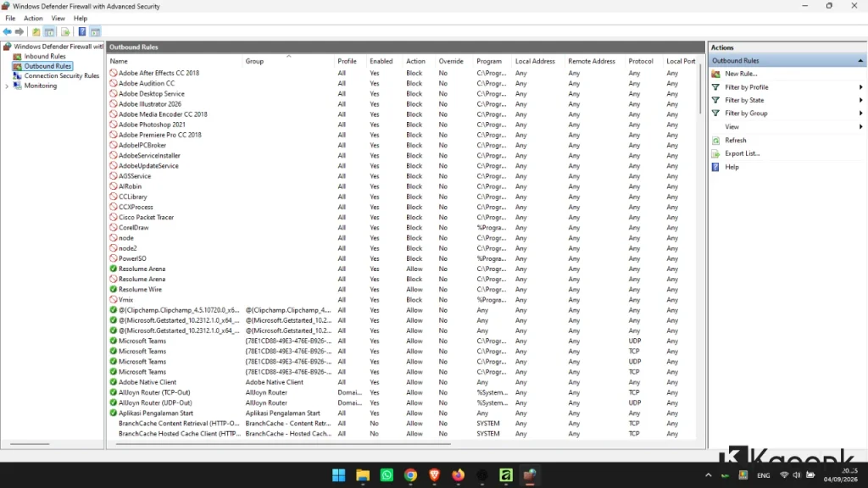Click the blue Help question mark toolbar icon
Screen dimensions: 868x488
point(82,32)
